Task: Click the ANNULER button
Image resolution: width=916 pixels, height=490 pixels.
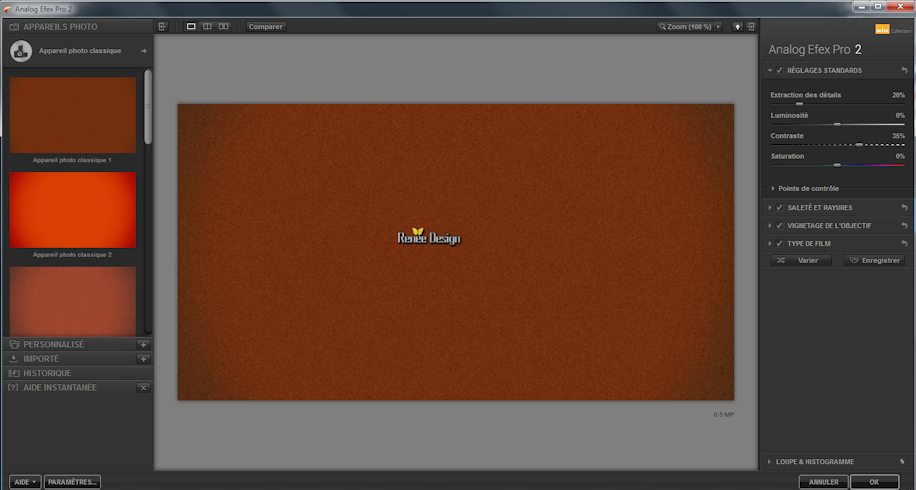Action: [x=824, y=482]
